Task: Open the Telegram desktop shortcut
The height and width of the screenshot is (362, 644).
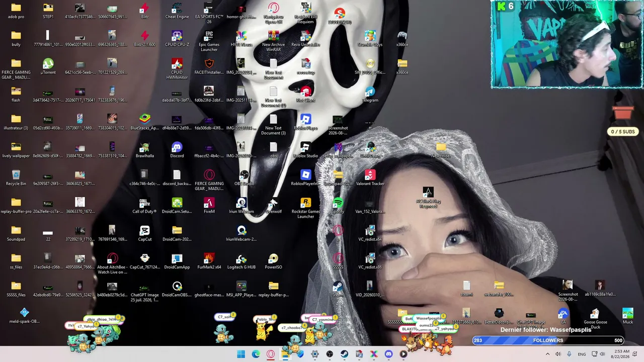Action: pyautogui.click(x=370, y=95)
